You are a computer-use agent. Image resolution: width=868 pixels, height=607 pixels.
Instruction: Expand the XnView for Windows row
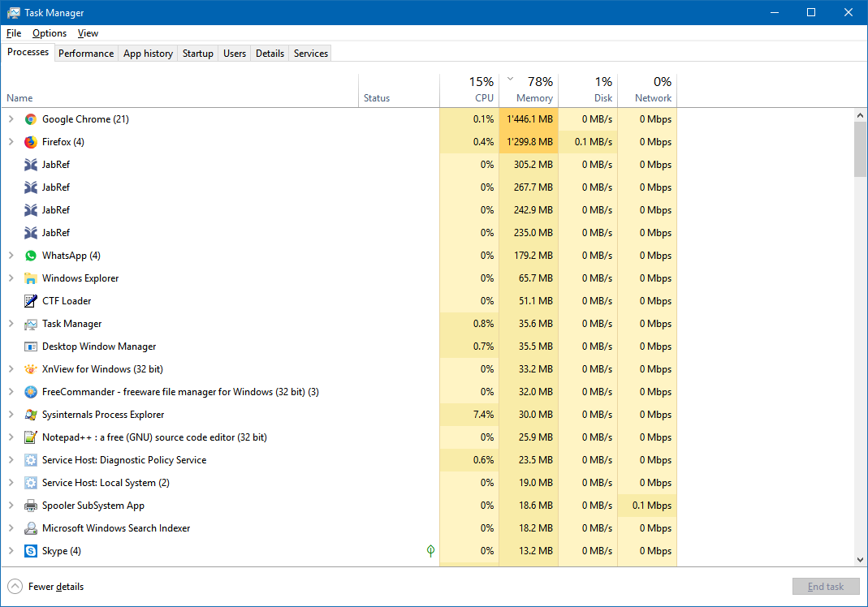(11, 369)
